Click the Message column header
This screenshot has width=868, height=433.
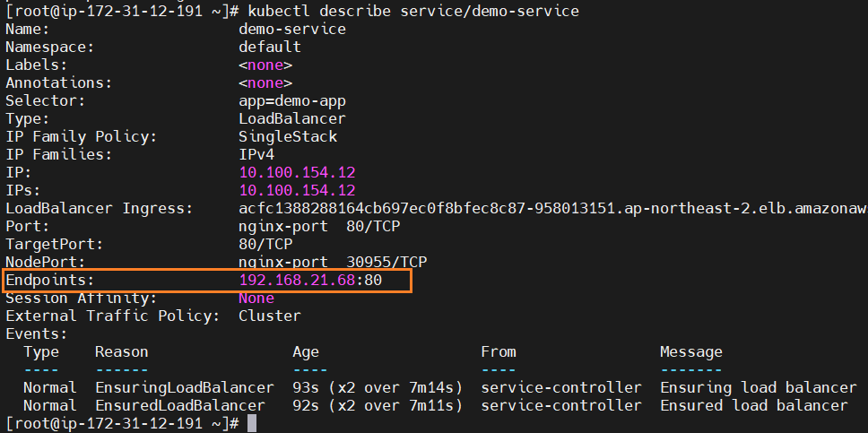pos(691,351)
